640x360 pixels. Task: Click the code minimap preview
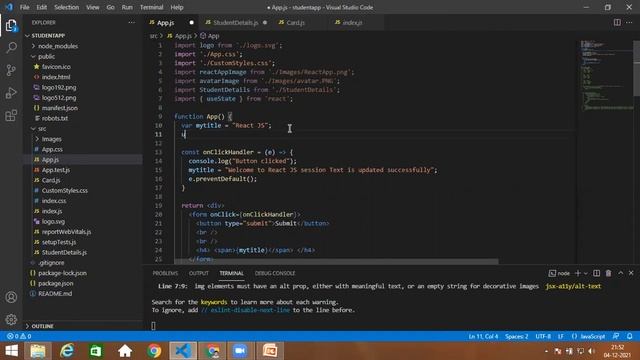pyautogui.click(x=606, y=76)
